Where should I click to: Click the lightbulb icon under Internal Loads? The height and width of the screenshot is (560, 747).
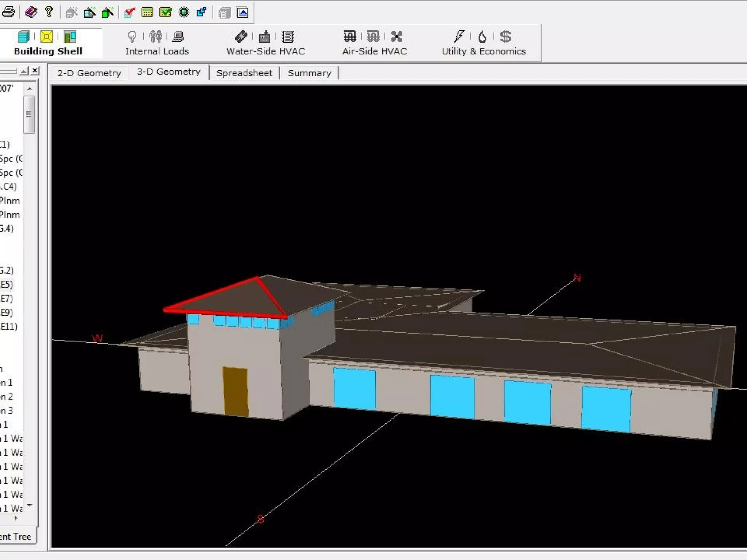[x=132, y=36]
